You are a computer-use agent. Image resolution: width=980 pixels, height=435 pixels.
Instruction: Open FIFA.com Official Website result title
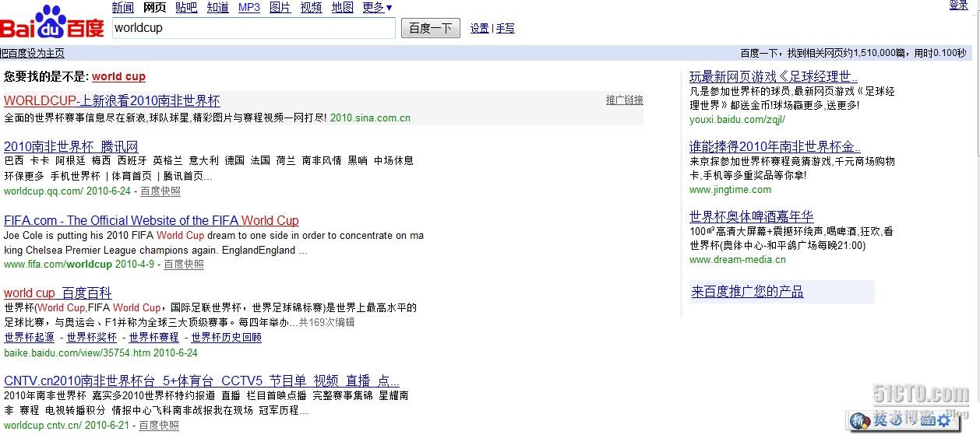151,220
